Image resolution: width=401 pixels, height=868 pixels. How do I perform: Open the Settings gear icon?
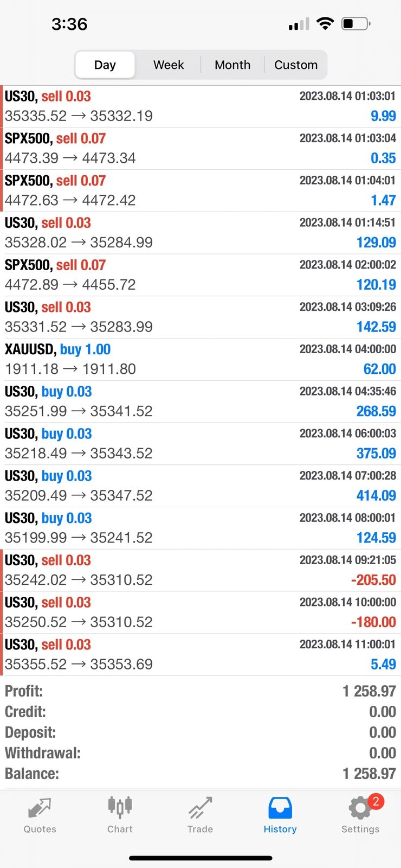tap(359, 809)
